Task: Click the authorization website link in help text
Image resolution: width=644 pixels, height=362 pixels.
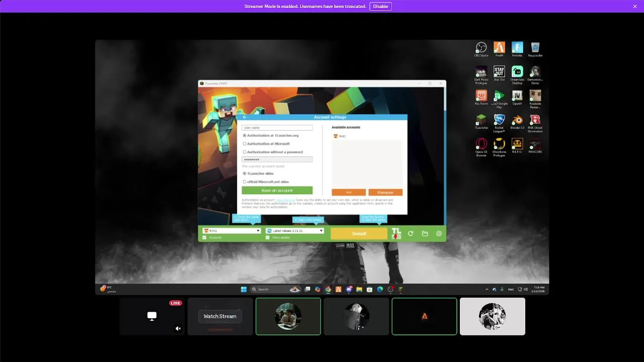Action: (x=285, y=200)
